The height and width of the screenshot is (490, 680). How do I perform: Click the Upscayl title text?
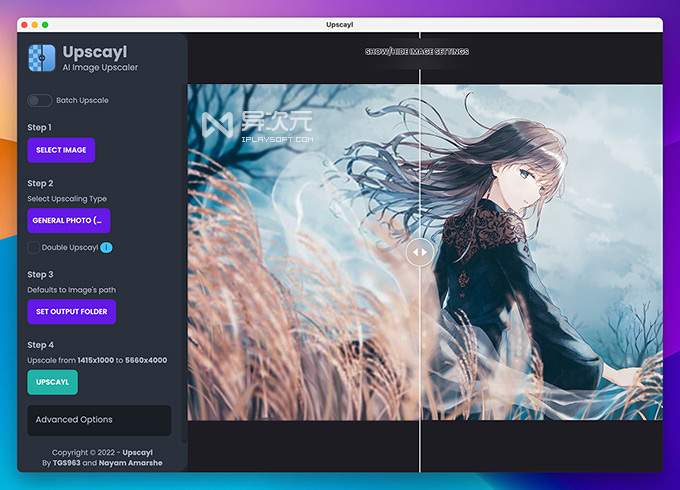click(x=95, y=52)
